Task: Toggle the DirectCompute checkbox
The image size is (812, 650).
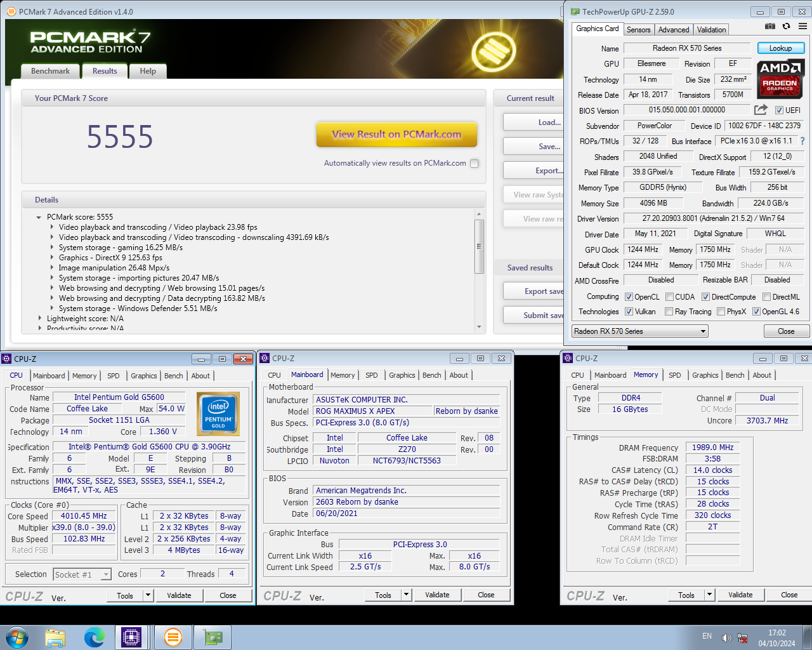Action: [x=705, y=297]
